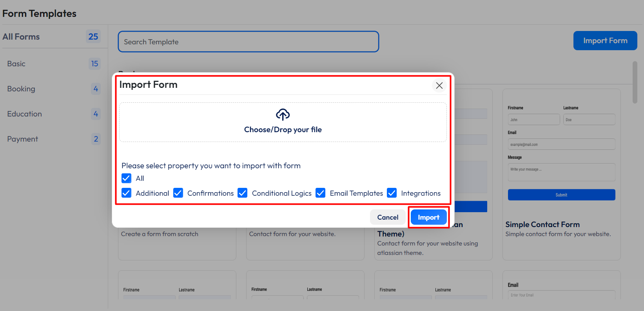This screenshot has height=311, width=644.
Task: Uncheck the All checkbox
Action: 127,178
